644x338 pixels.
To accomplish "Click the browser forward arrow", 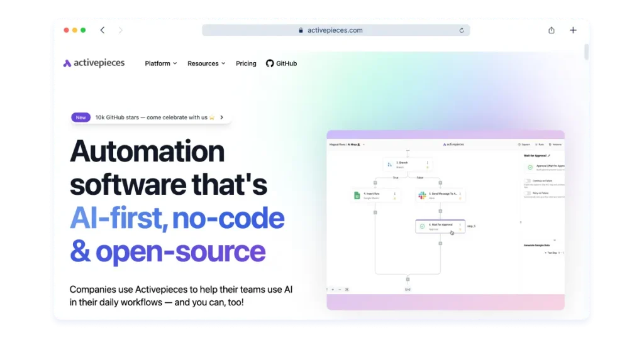I will point(120,30).
